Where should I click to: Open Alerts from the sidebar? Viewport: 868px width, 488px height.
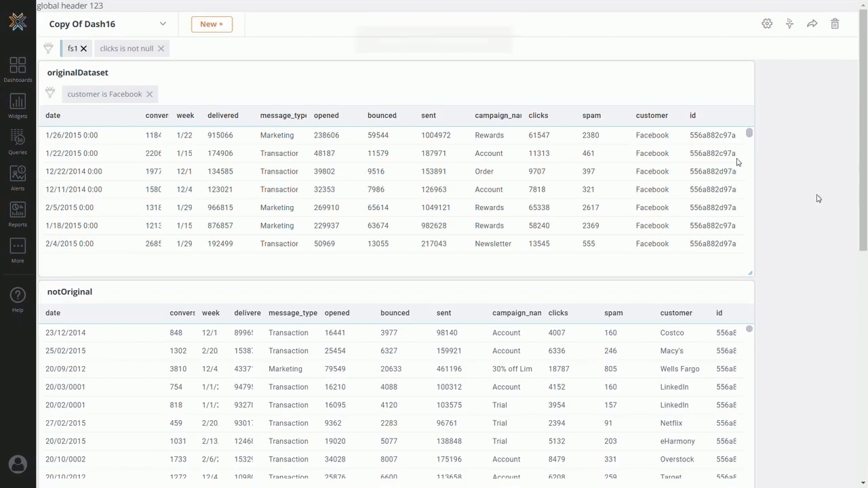coord(18,178)
